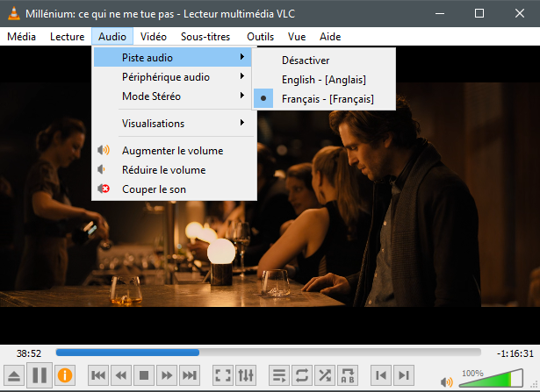Image resolution: width=540 pixels, height=392 pixels.
Task: Expand the Périphérique audio submenu
Action: pos(173,76)
